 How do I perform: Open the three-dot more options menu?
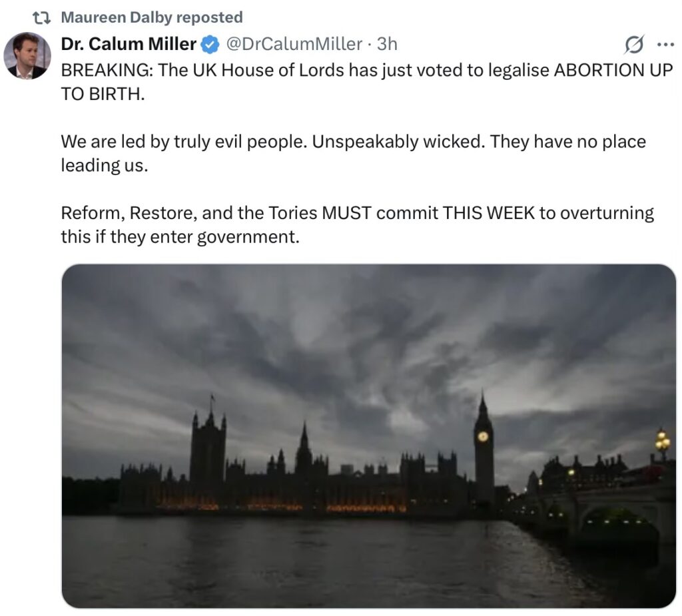point(665,45)
